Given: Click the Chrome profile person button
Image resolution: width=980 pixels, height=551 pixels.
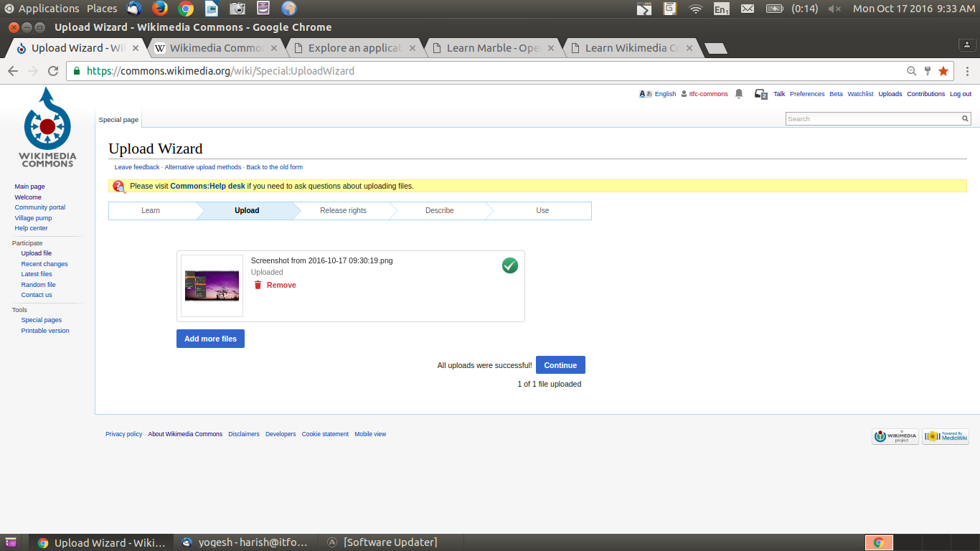Looking at the screenshot, I should point(968,44).
